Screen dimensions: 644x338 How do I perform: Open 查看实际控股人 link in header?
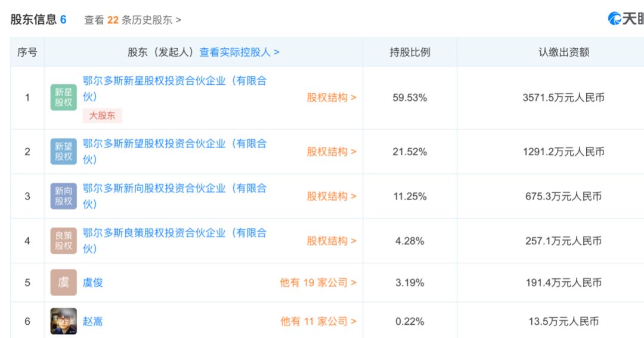pyautogui.click(x=239, y=52)
